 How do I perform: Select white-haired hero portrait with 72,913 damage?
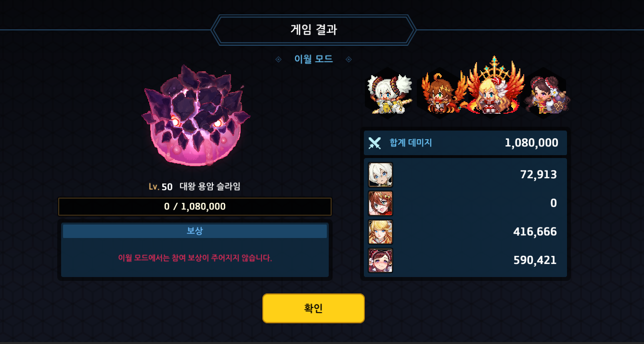click(x=380, y=175)
